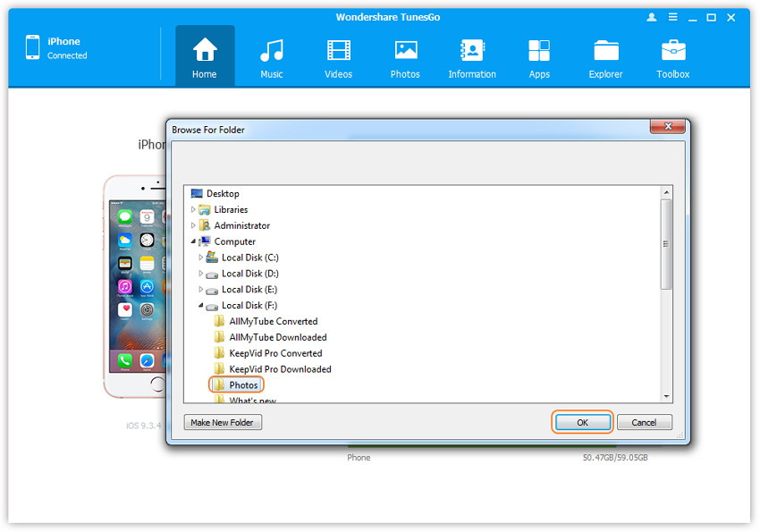The width and height of the screenshot is (760, 532).
Task: Open the Toolbox briefcase icon
Action: click(x=672, y=52)
